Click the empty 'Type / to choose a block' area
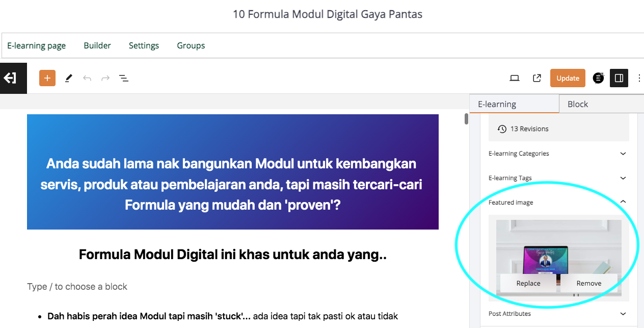 [76, 286]
